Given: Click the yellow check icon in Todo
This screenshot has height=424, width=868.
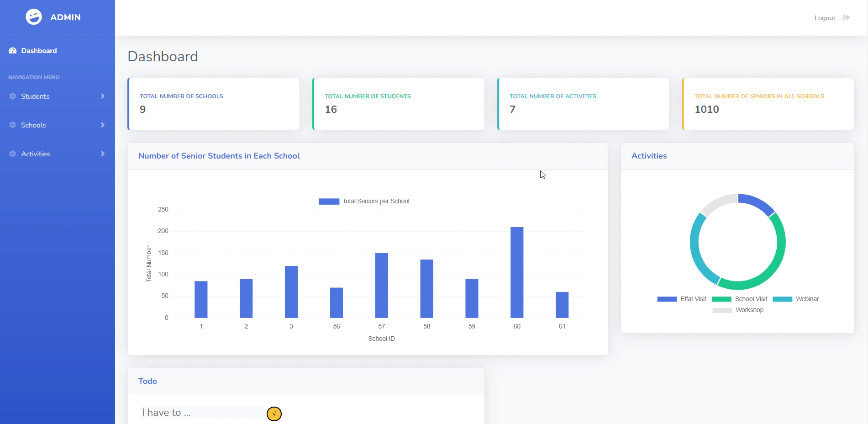Looking at the screenshot, I should [x=274, y=413].
